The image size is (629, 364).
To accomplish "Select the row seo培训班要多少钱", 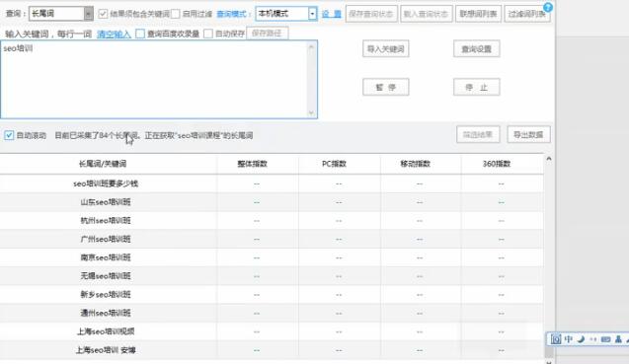I will tap(272, 183).
